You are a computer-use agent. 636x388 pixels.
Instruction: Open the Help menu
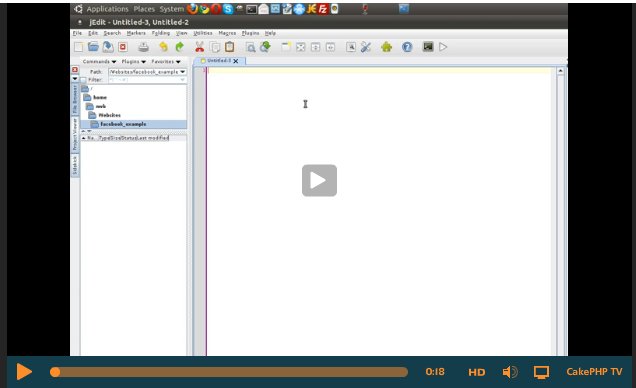(x=270, y=33)
